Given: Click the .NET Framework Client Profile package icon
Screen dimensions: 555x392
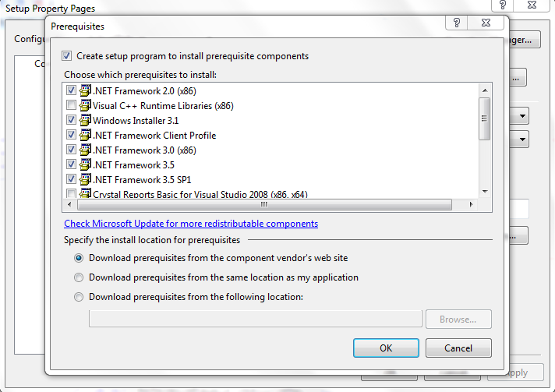Looking at the screenshot, I should pyautogui.click(x=85, y=135).
